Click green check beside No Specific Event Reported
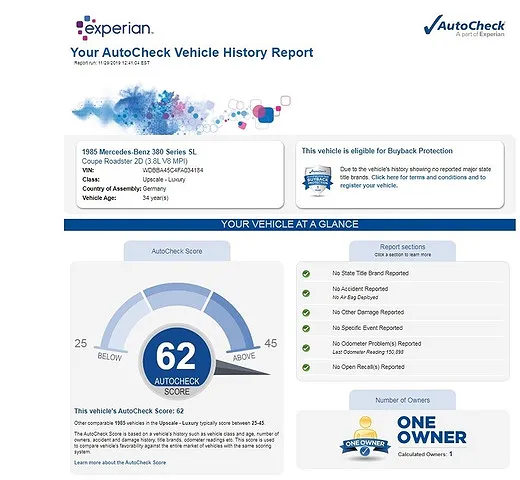The height and width of the screenshot is (480, 520). coord(306,328)
